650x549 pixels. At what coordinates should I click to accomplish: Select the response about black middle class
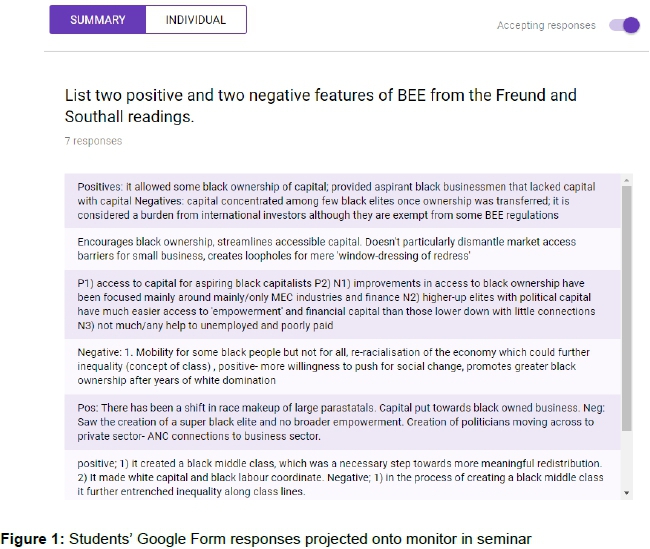[x=342, y=475]
